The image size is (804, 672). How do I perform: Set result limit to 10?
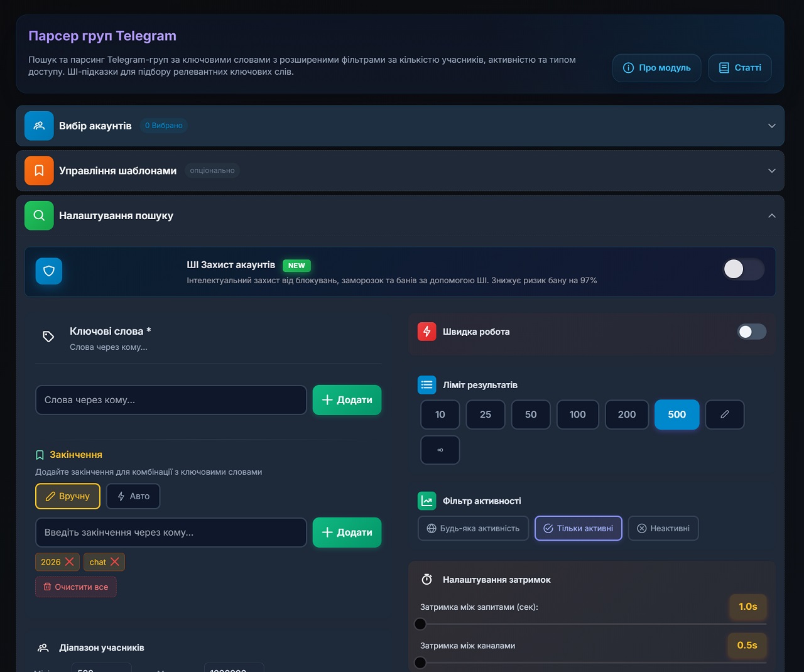click(440, 415)
